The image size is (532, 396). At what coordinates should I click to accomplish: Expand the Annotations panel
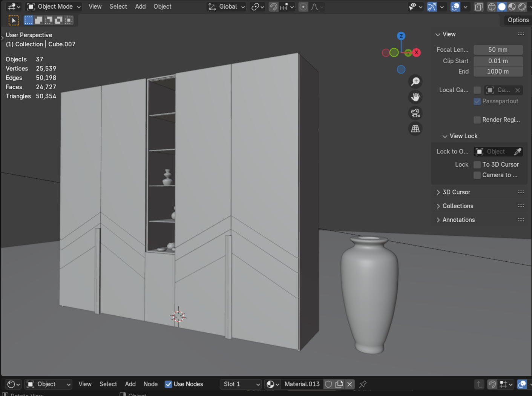pos(438,220)
